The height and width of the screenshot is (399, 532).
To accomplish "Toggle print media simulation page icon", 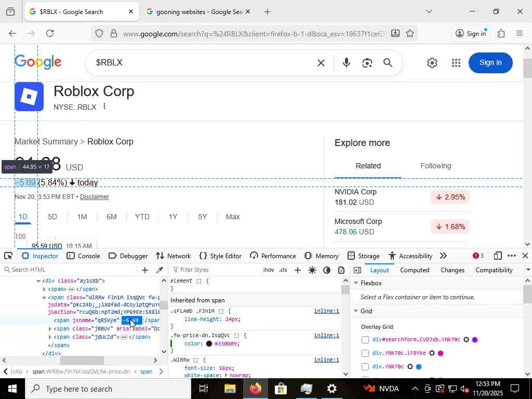I will 341,270.
